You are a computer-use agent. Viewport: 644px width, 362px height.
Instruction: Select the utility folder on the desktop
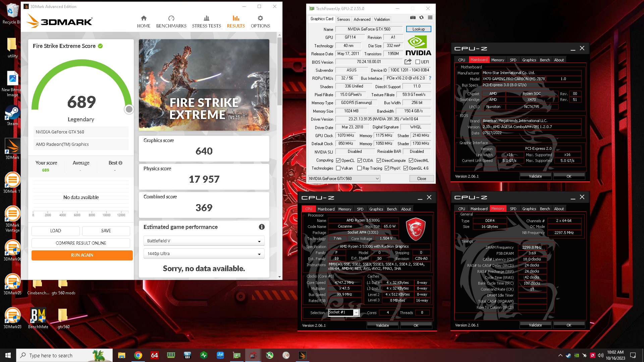(12, 48)
